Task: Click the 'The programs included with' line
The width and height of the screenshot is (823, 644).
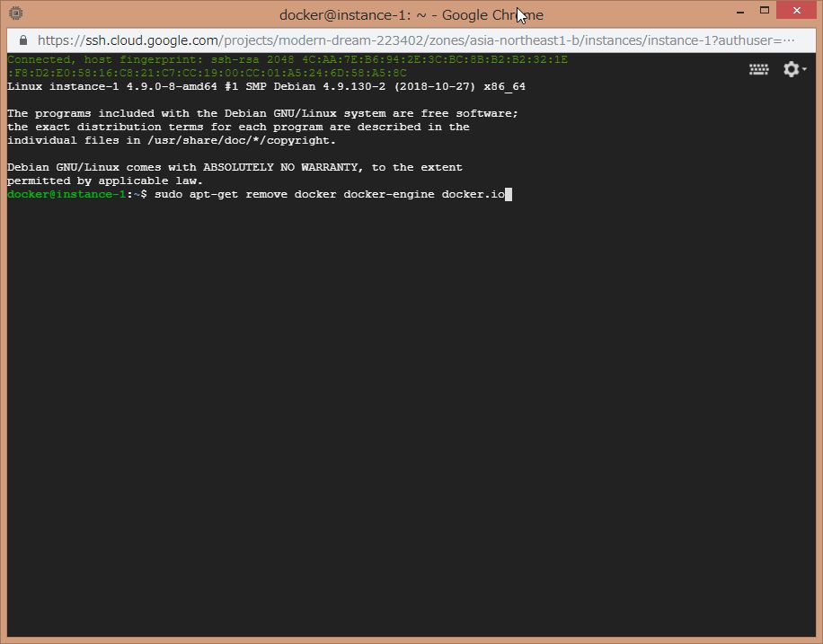Action: coord(262,113)
